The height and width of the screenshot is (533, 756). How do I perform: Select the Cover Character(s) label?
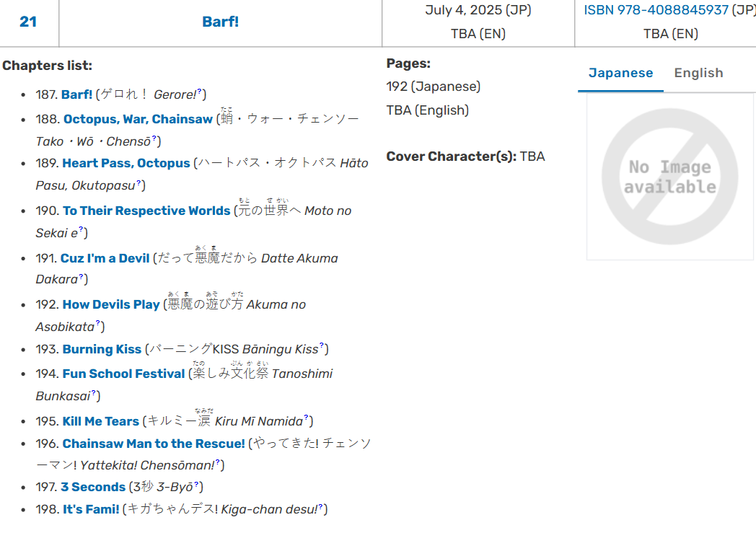pyautogui.click(x=452, y=157)
